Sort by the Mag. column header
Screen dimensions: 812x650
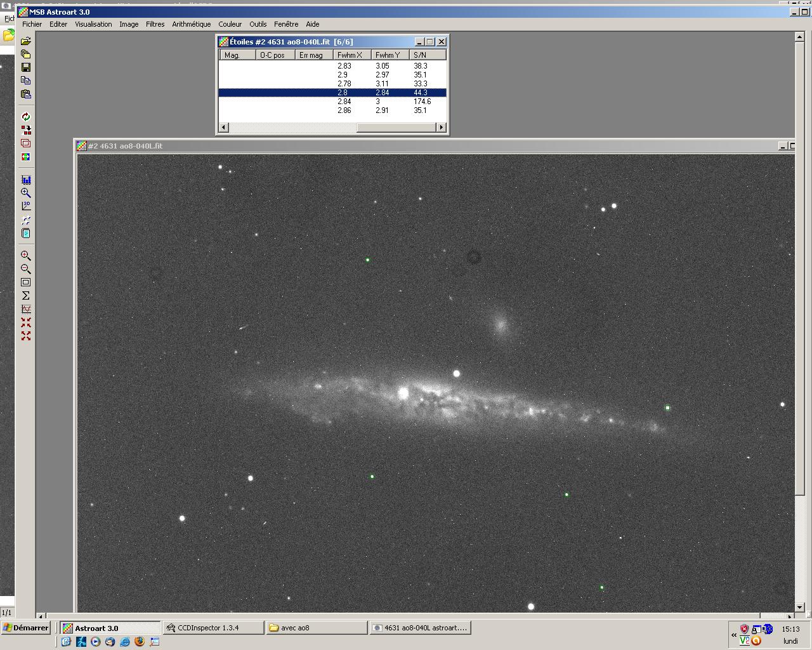point(238,55)
